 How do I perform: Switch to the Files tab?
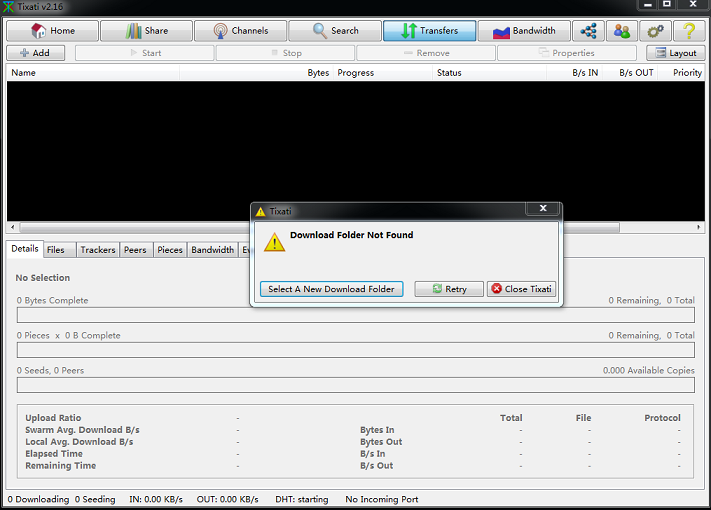(56, 250)
